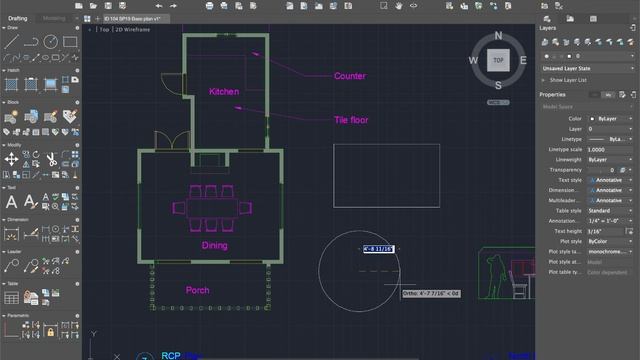Viewport: 640px width, 360px height.
Task: Open the first Layers palette tab icon
Action: [547, 19]
